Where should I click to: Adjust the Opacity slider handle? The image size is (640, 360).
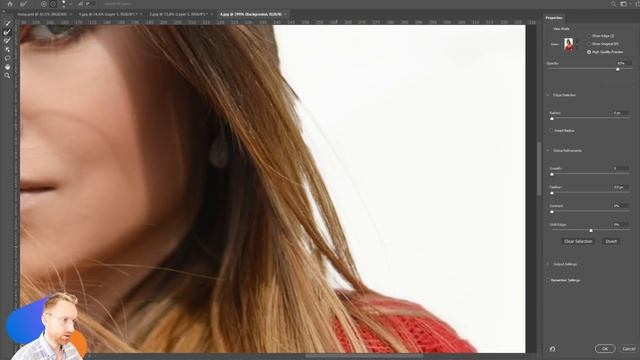click(x=618, y=69)
